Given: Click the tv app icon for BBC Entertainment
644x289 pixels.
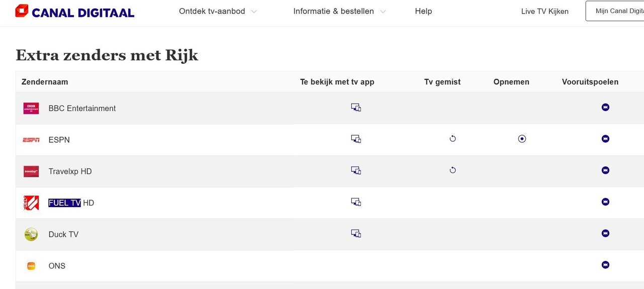Looking at the screenshot, I should coord(356,107).
